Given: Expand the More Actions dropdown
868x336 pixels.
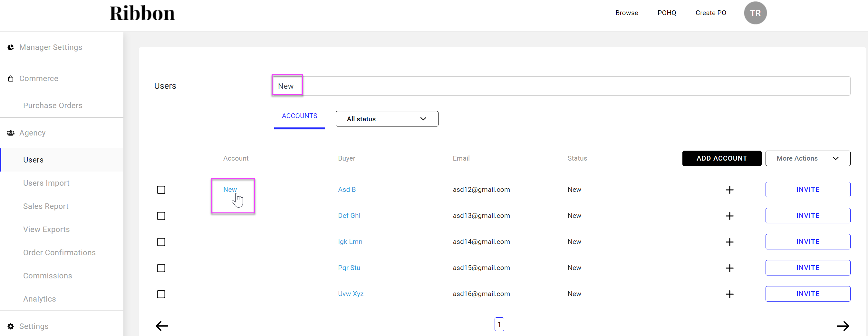Looking at the screenshot, I should click(807, 158).
